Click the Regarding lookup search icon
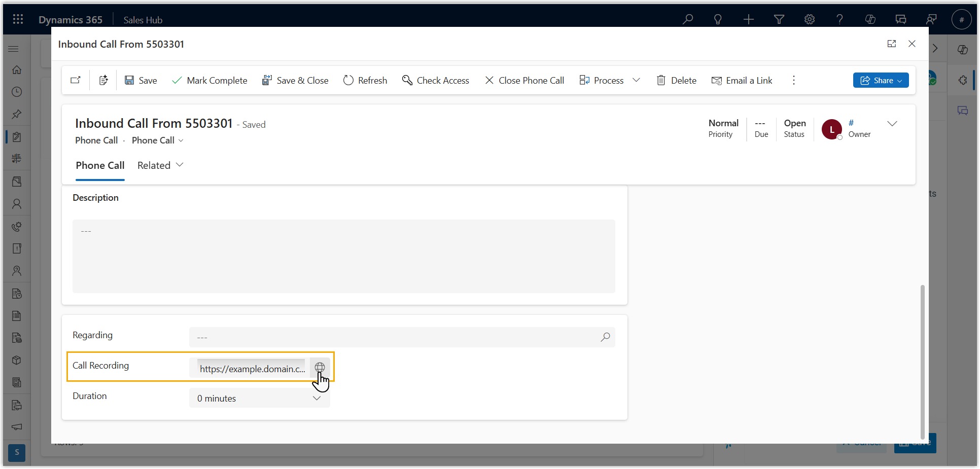 coord(605,337)
